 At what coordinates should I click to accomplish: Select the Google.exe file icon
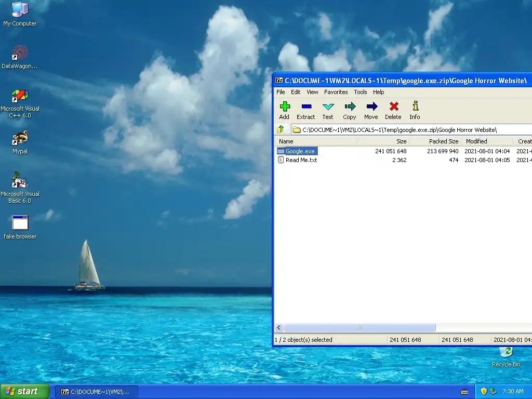[281, 151]
